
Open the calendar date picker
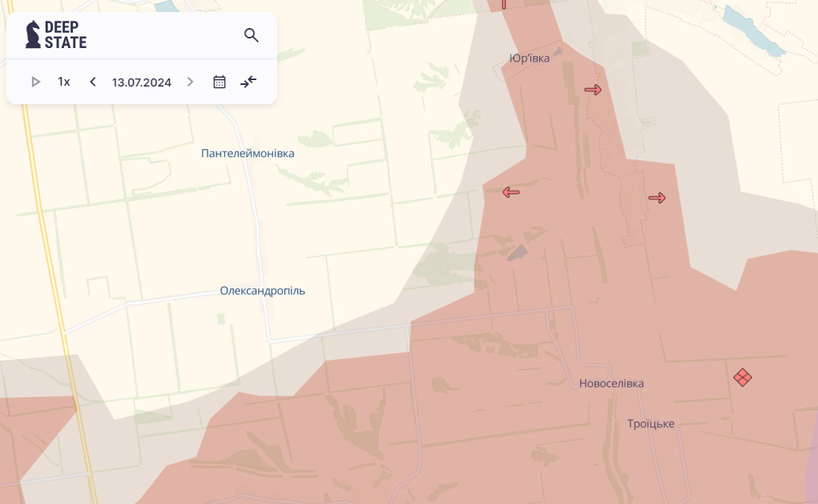tap(220, 82)
